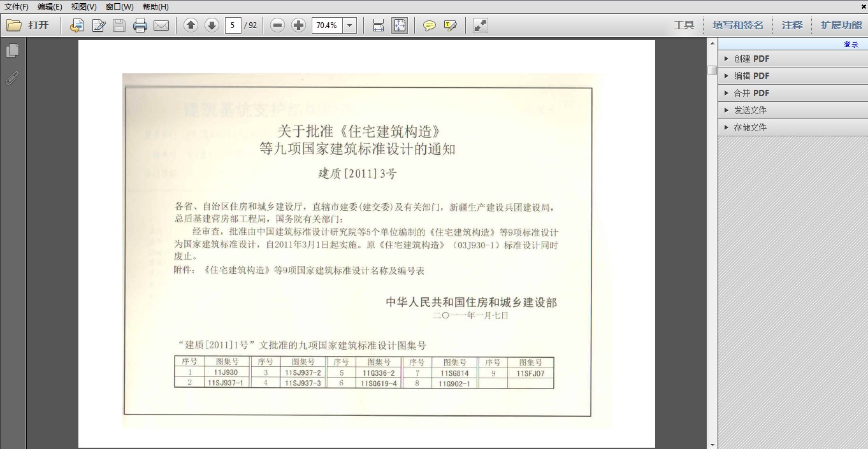Viewport: 868px width, 449px height.
Task: Click the 附件 attachment line
Action: pyautogui.click(x=299, y=270)
